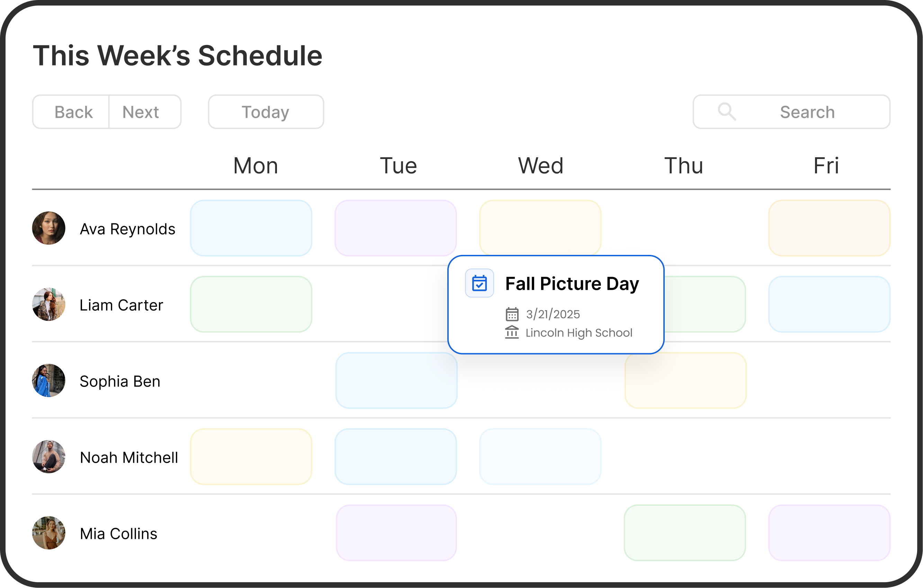Select the Mon column header
Image resolution: width=923 pixels, height=588 pixels.
coord(256,166)
